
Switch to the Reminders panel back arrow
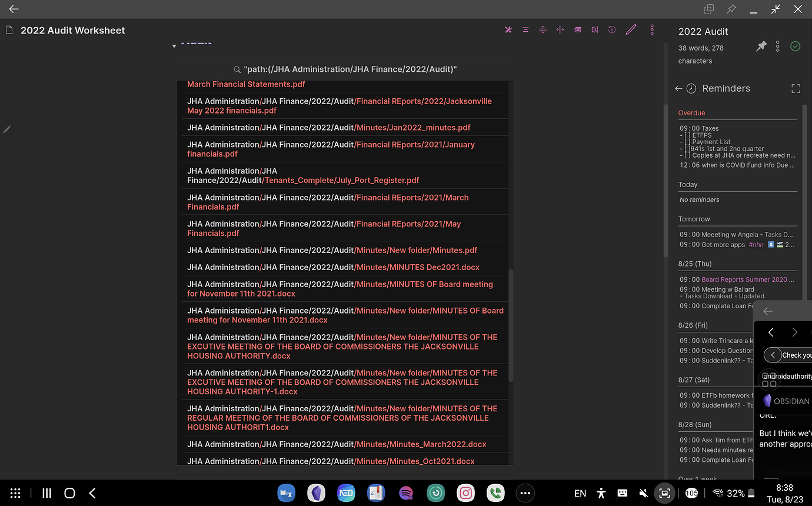pos(678,88)
